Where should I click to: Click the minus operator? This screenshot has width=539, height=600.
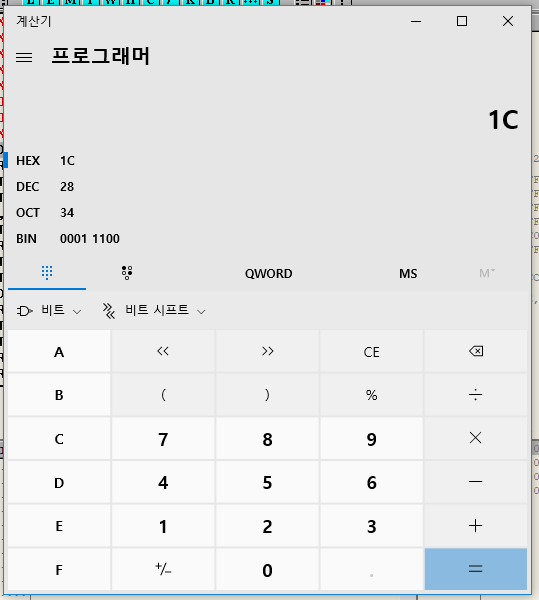475,482
